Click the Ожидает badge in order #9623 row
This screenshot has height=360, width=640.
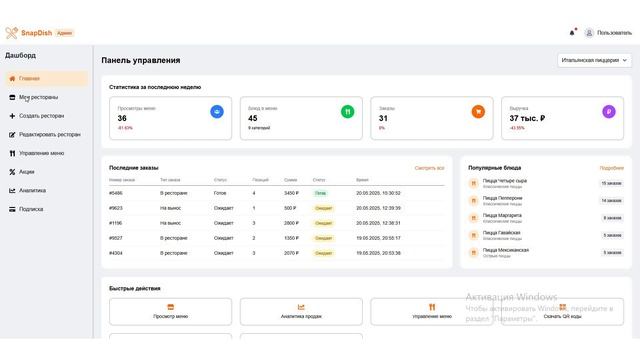pyautogui.click(x=323, y=208)
